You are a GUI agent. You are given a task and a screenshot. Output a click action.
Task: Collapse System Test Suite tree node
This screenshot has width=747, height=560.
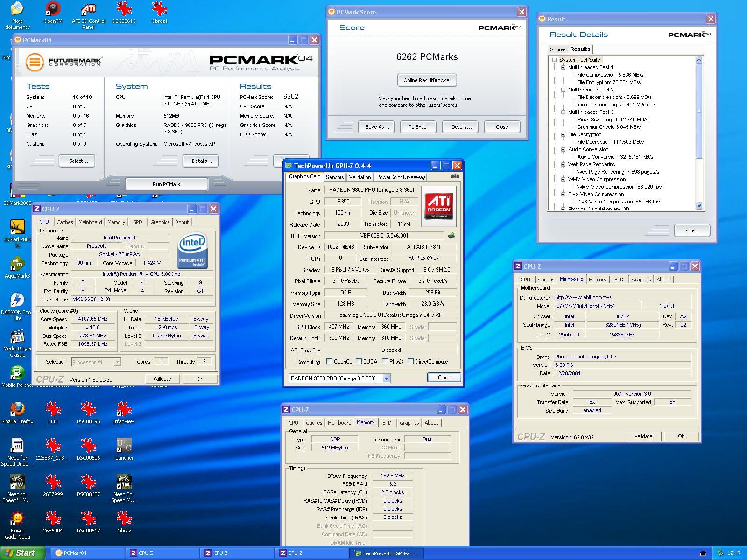click(554, 60)
